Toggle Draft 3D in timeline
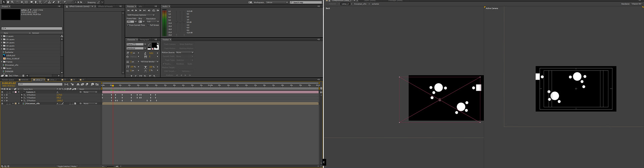The height and width of the screenshot is (168, 644). 72,84
